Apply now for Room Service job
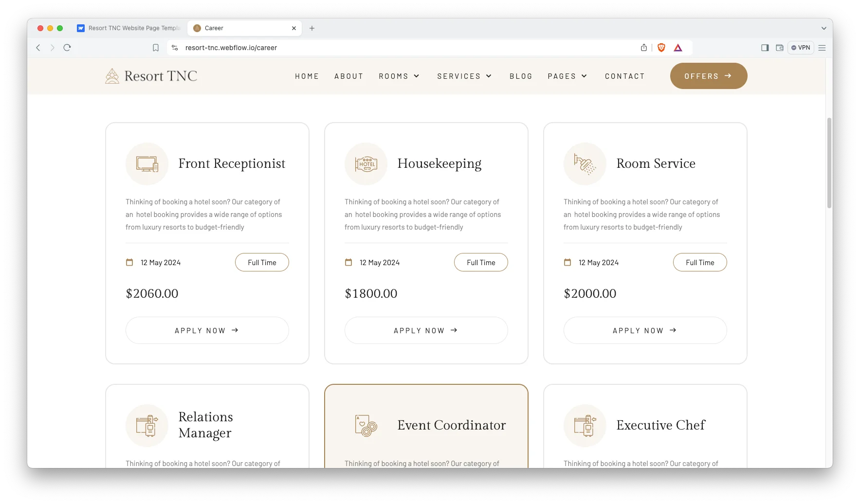860x504 pixels. coord(645,330)
